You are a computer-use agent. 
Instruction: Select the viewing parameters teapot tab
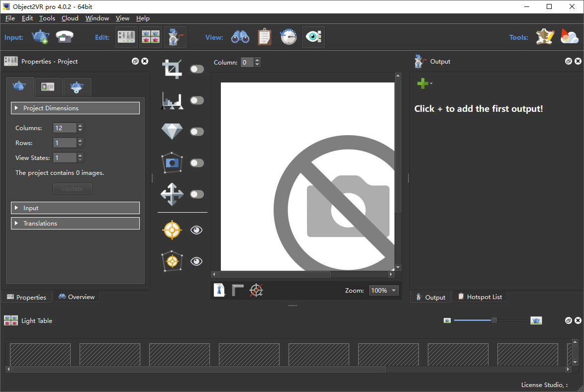pyautogui.click(x=77, y=87)
